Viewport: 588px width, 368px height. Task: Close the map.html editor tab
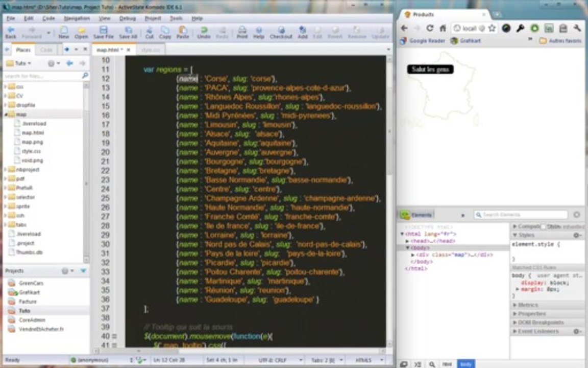point(129,50)
